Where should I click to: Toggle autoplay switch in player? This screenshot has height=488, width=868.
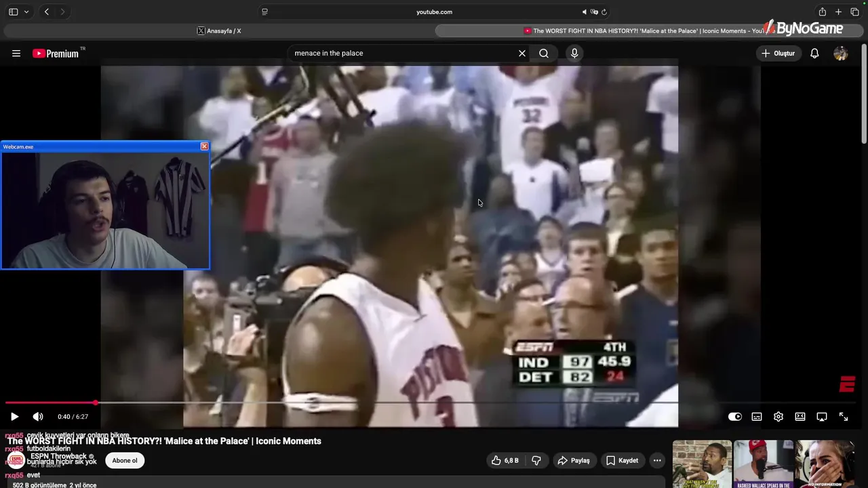pos(735,417)
